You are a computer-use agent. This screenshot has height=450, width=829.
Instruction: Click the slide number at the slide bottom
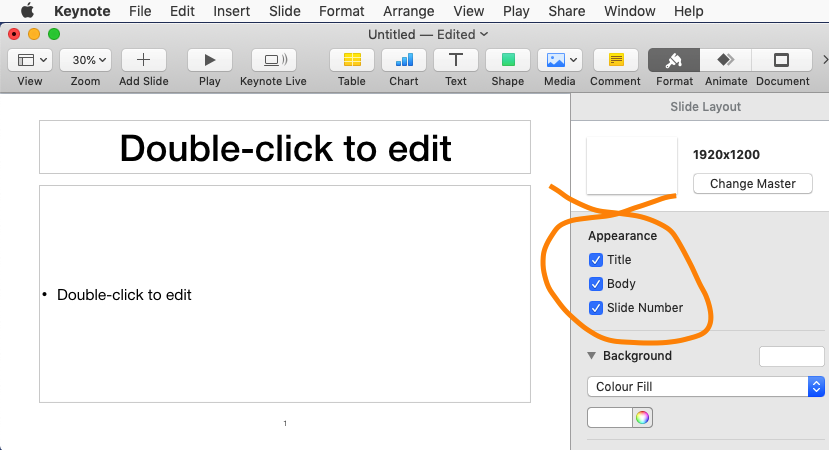[x=285, y=423]
